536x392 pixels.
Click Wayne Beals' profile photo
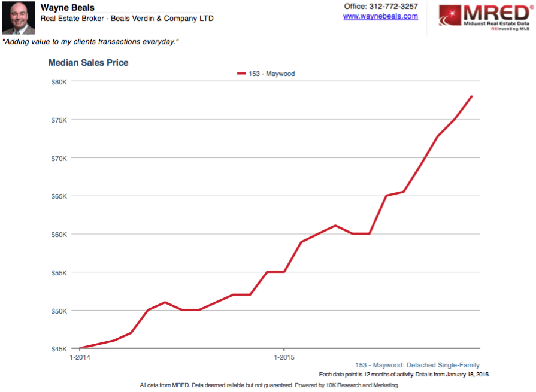point(18,18)
